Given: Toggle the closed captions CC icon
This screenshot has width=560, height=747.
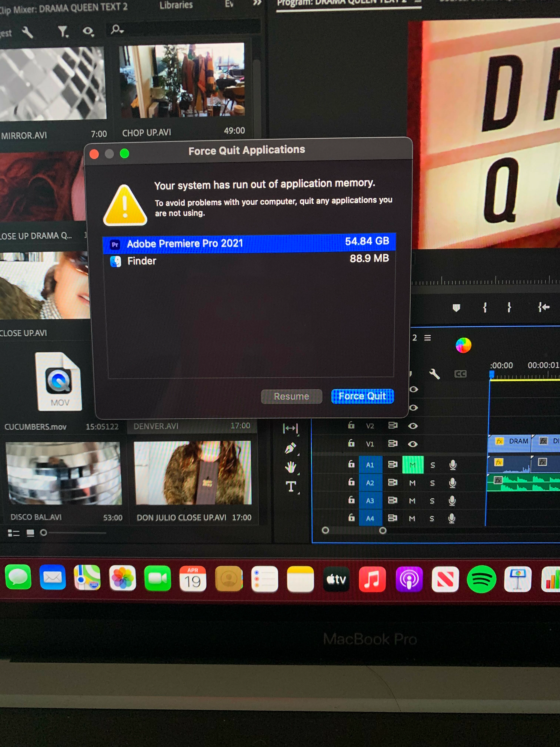Looking at the screenshot, I should pos(460,374).
